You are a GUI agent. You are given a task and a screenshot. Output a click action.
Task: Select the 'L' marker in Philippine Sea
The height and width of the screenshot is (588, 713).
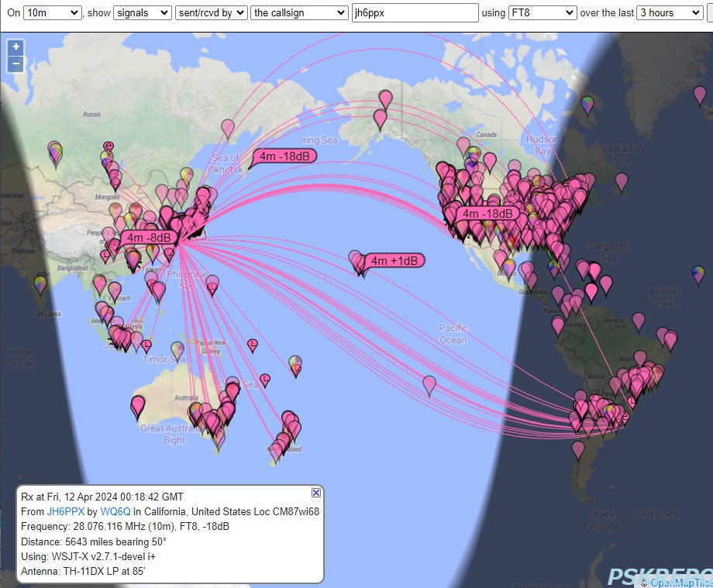click(212, 287)
